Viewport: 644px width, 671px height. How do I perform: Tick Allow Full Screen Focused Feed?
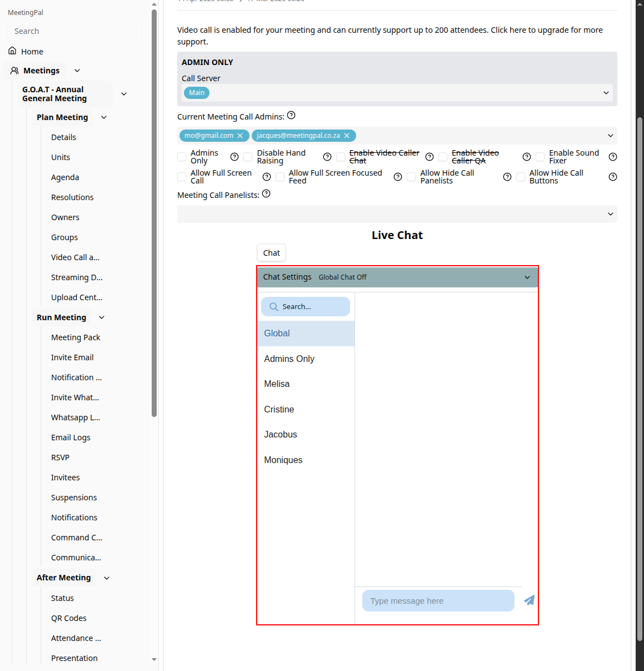click(280, 177)
